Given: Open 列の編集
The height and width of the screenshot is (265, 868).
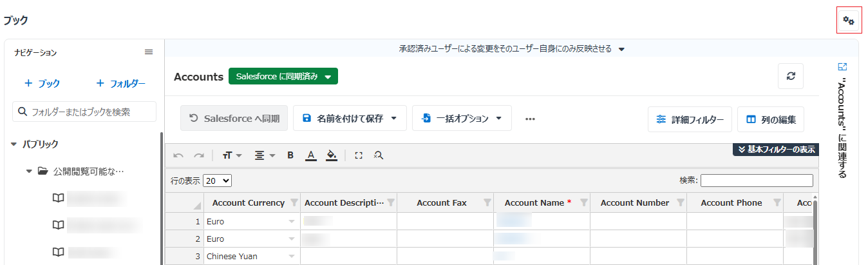Looking at the screenshot, I should (771, 119).
